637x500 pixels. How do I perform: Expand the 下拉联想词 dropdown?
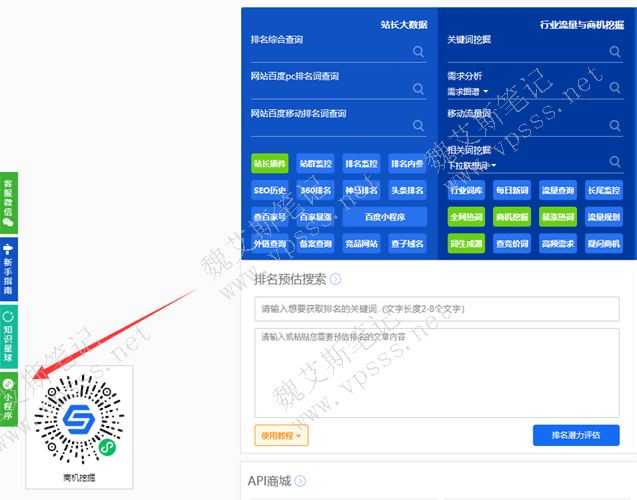point(472,165)
